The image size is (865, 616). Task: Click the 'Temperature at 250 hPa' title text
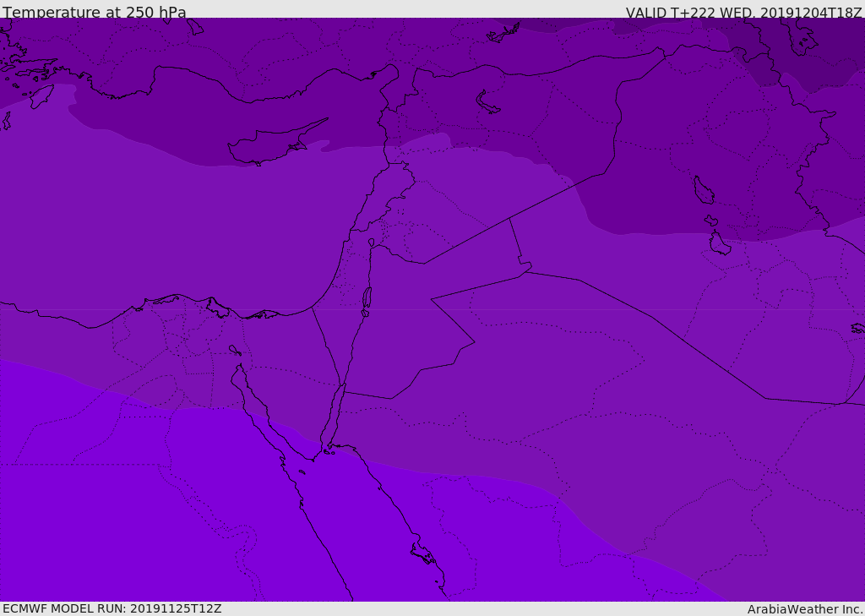[95, 12]
